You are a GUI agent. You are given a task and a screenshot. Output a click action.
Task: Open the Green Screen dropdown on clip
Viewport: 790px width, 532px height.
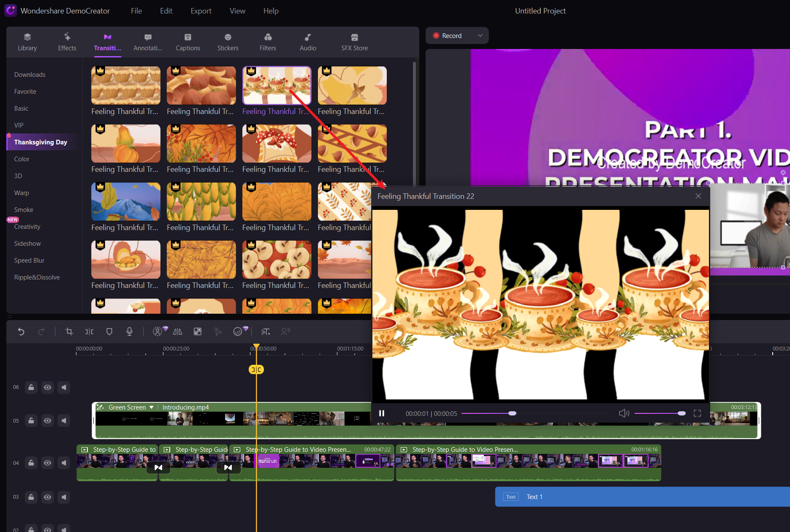pos(151,407)
